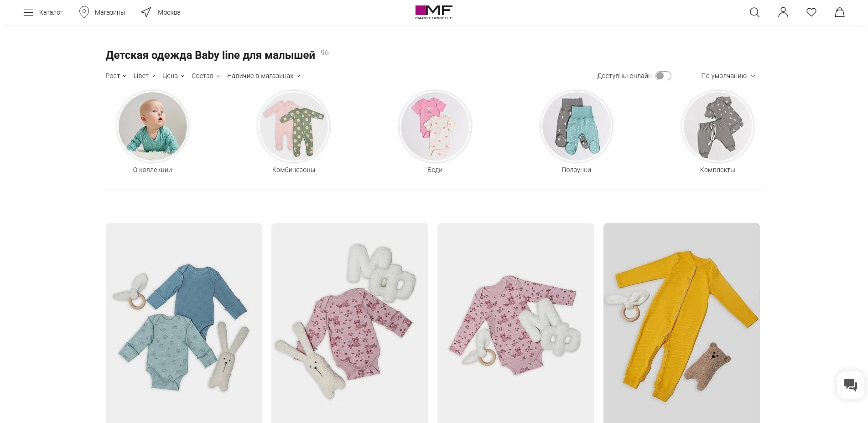Expand the Наличие в магазинах filter

point(264,76)
